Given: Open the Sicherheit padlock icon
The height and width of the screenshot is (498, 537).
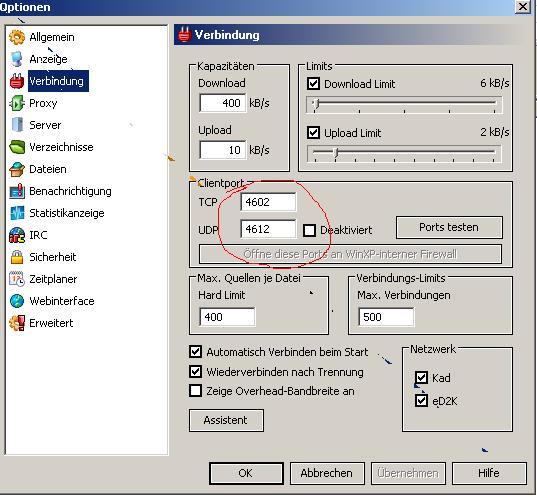Looking at the screenshot, I should point(17,257).
